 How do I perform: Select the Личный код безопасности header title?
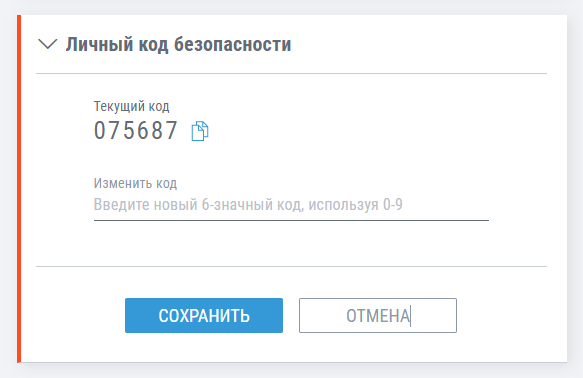click(x=178, y=44)
